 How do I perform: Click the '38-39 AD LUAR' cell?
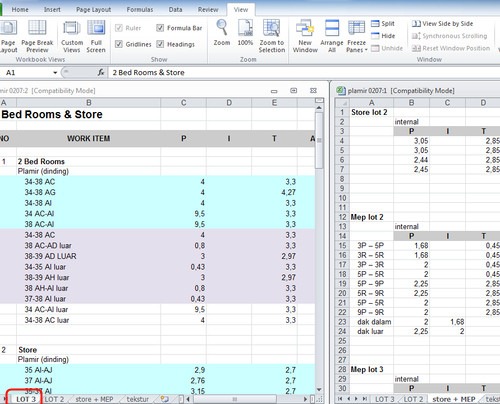(x=88, y=256)
